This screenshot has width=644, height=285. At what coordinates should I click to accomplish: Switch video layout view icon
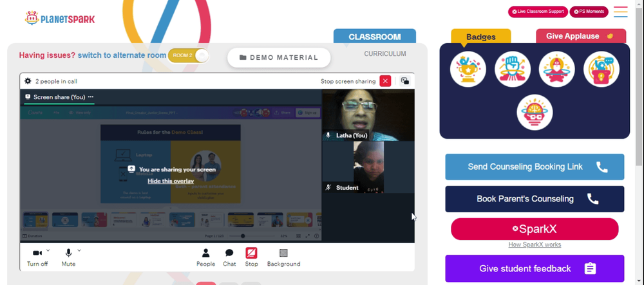pos(405,81)
